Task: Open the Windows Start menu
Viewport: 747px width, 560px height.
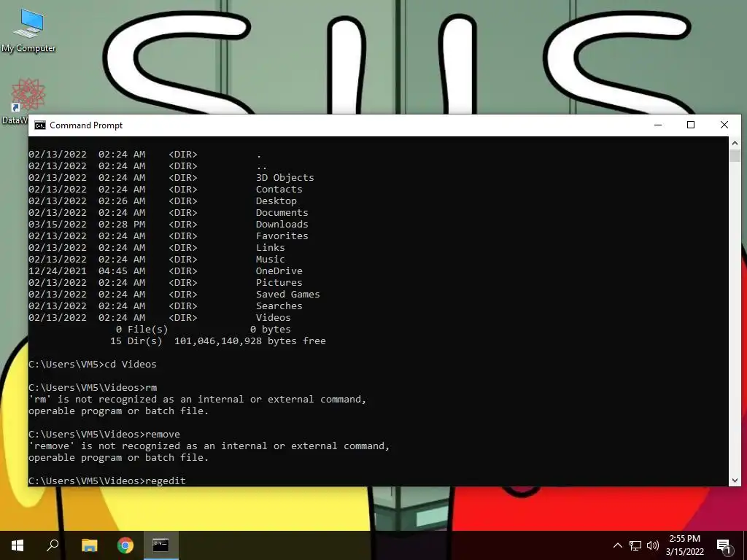Action: tap(18, 545)
